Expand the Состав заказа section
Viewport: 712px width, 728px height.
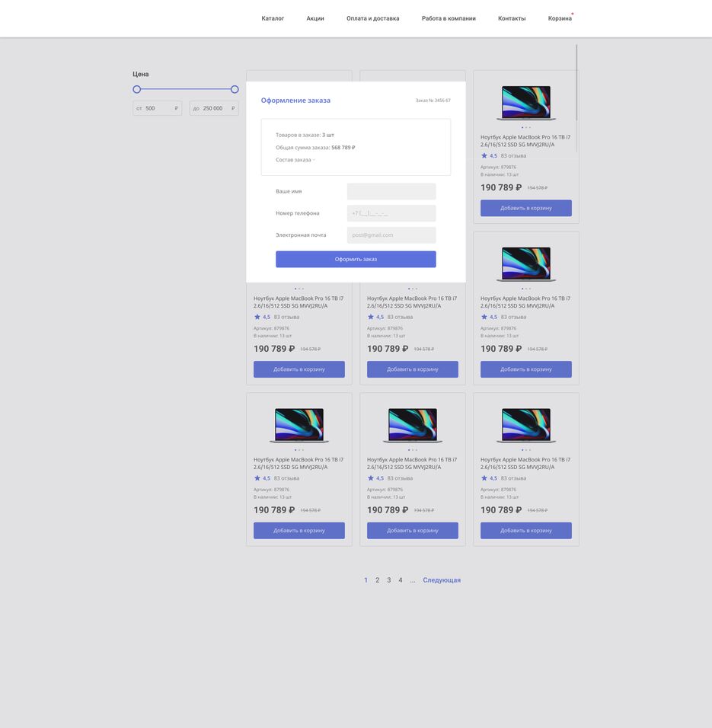pyautogui.click(x=295, y=160)
